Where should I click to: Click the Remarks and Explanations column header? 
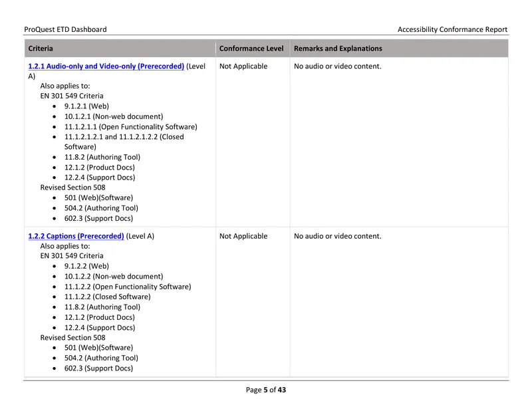[x=338, y=49]
